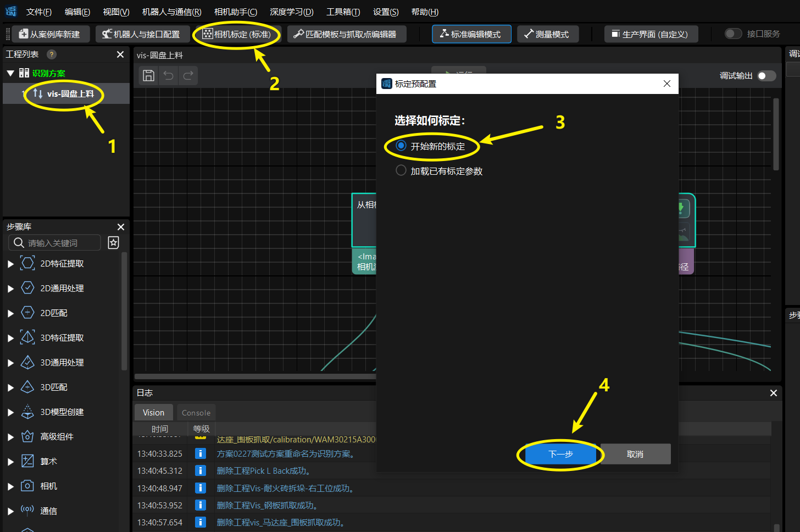Switch to 测量模式

pyautogui.click(x=547, y=34)
